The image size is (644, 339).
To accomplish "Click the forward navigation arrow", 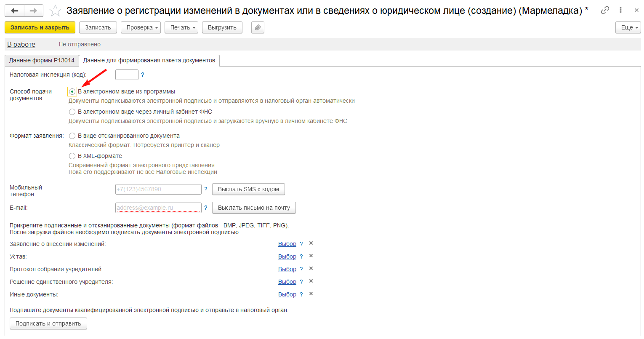I will click(x=34, y=11).
